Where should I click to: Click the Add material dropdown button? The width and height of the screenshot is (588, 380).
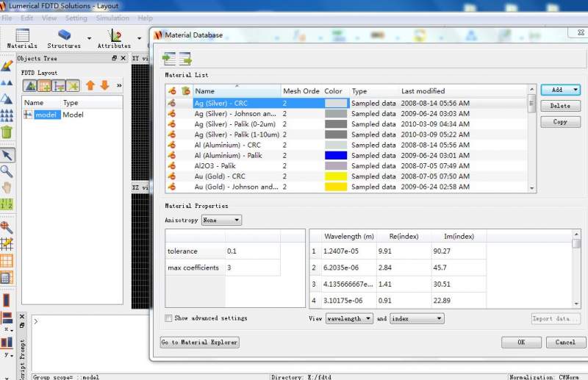click(x=560, y=90)
